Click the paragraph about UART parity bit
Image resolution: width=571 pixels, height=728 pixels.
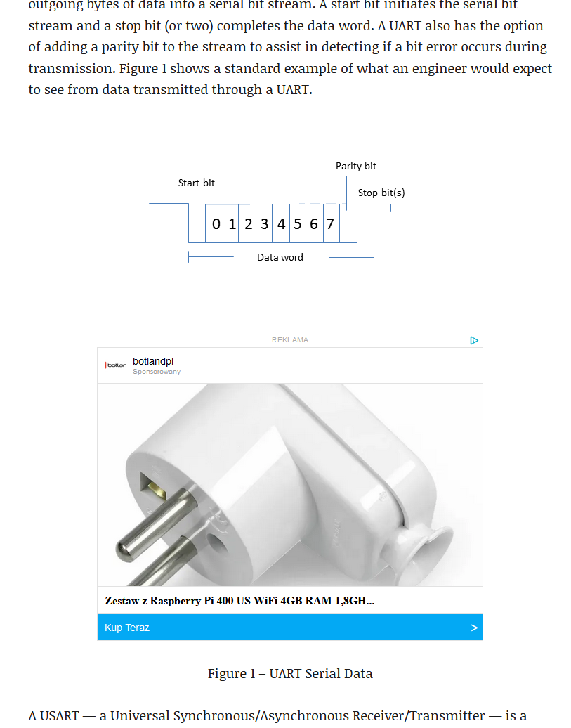click(290, 47)
